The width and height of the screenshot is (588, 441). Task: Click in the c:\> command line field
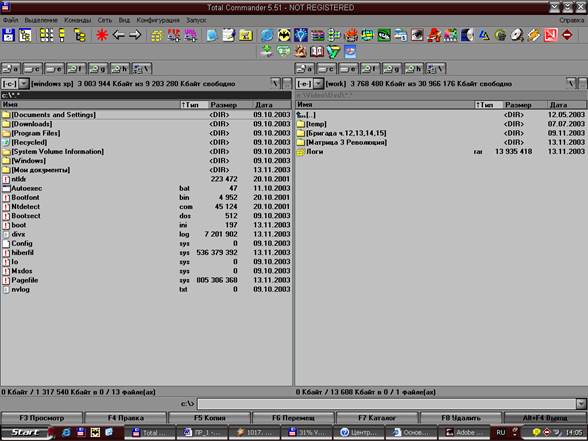click(x=386, y=404)
